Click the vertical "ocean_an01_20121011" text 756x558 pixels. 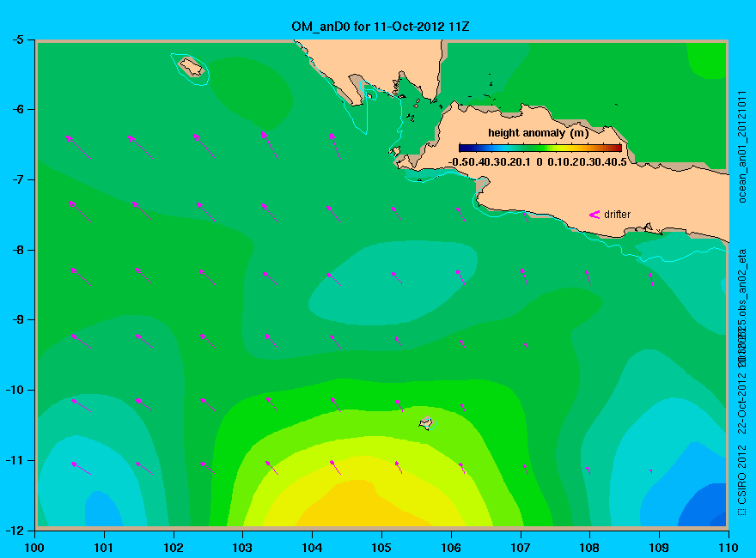point(742,147)
